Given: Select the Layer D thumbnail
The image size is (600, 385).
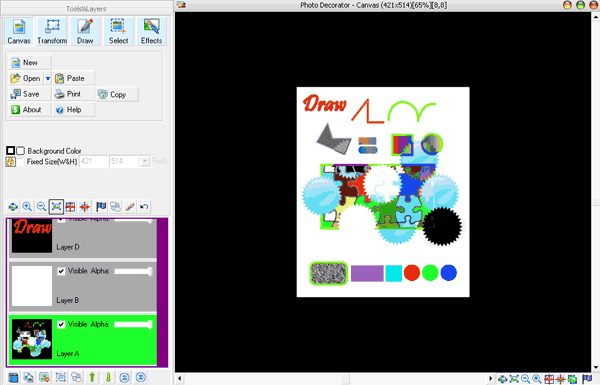Looking at the screenshot, I should [x=32, y=235].
